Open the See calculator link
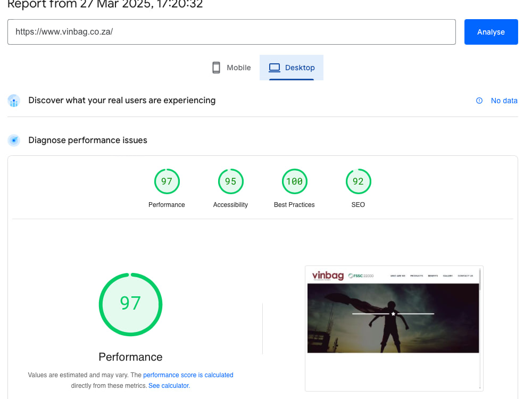The height and width of the screenshot is (399, 532). (169, 385)
